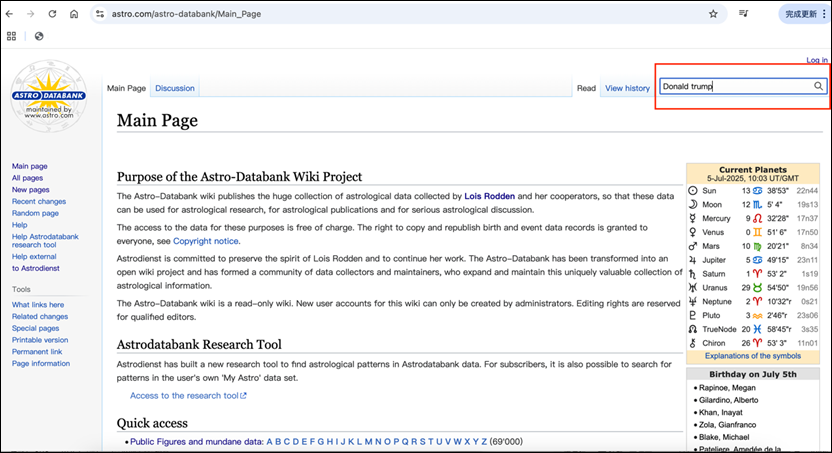Select the Read tab
The height and width of the screenshot is (453, 832).
(x=586, y=88)
